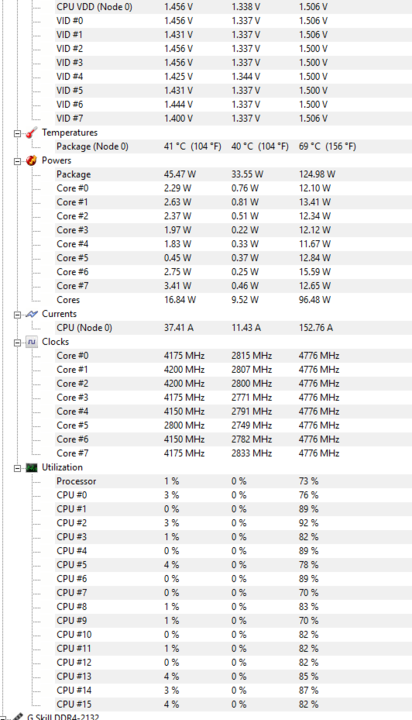Collapse the Utilization tree node
The image size is (412, 720).
pyautogui.click(x=17, y=468)
